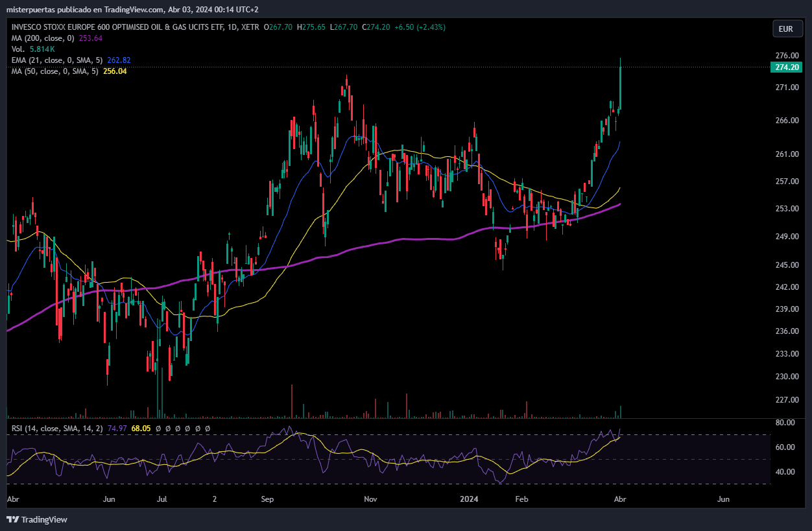
Task: Click the high value H275.65
Action: pyautogui.click(x=311, y=27)
